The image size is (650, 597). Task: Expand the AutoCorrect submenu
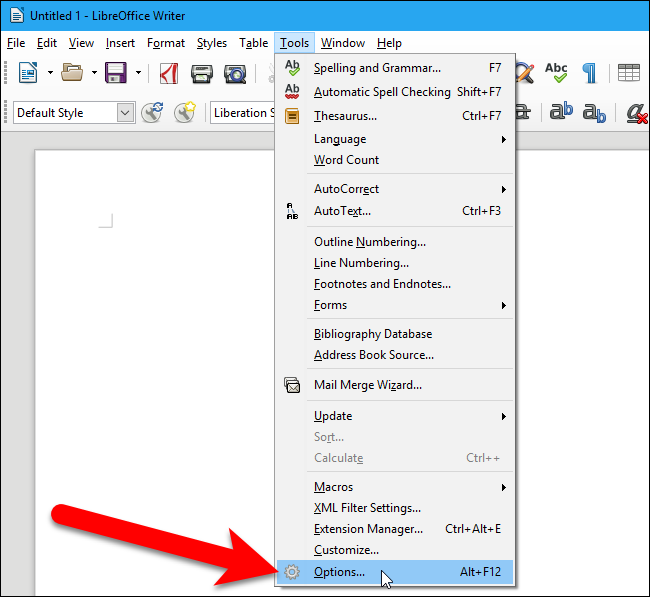tap(395, 189)
